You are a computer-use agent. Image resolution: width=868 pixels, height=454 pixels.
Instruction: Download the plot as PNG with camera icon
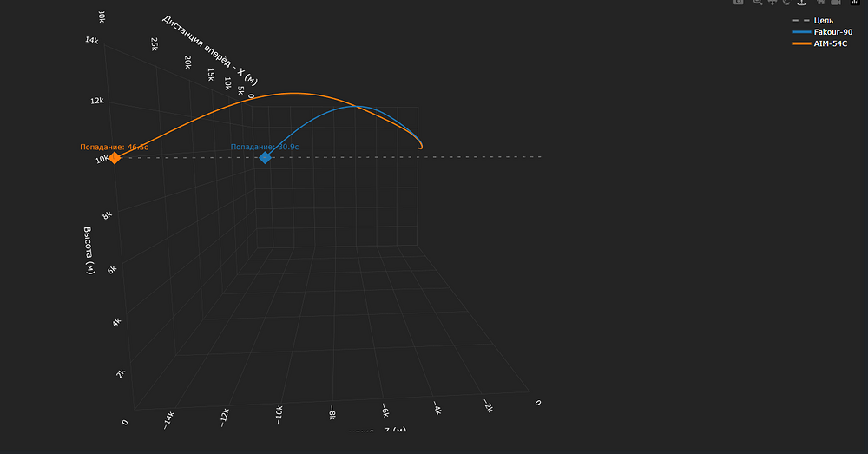click(739, 3)
